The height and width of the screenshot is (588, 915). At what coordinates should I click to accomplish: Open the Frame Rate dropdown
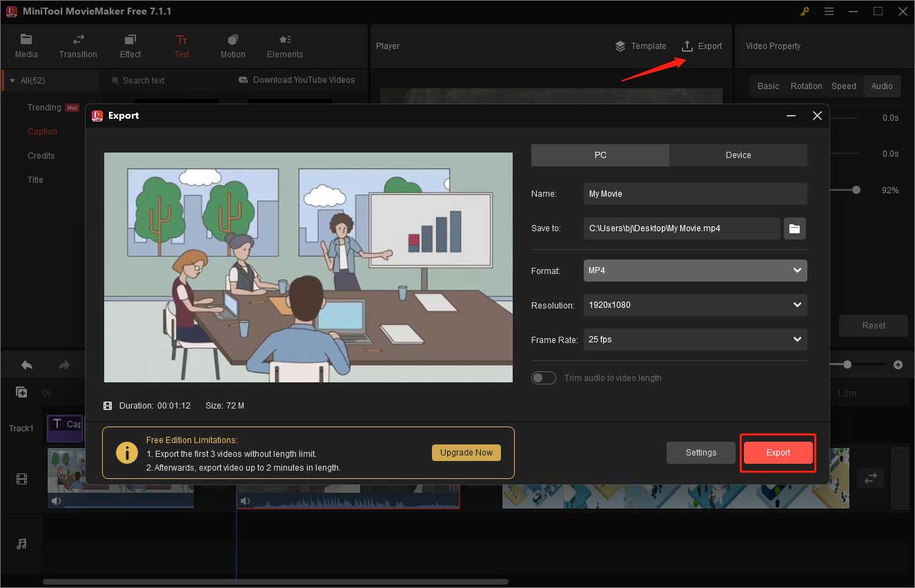pos(694,340)
